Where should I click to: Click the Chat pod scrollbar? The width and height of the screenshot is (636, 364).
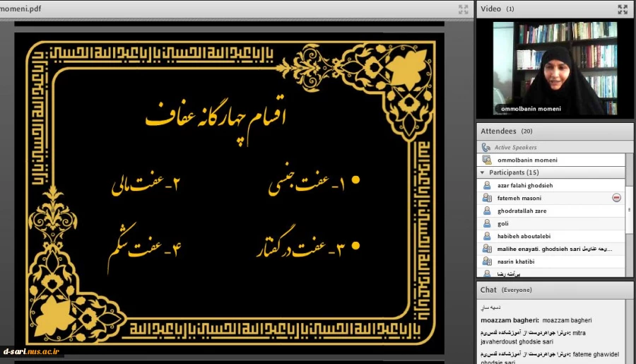tap(629, 331)
